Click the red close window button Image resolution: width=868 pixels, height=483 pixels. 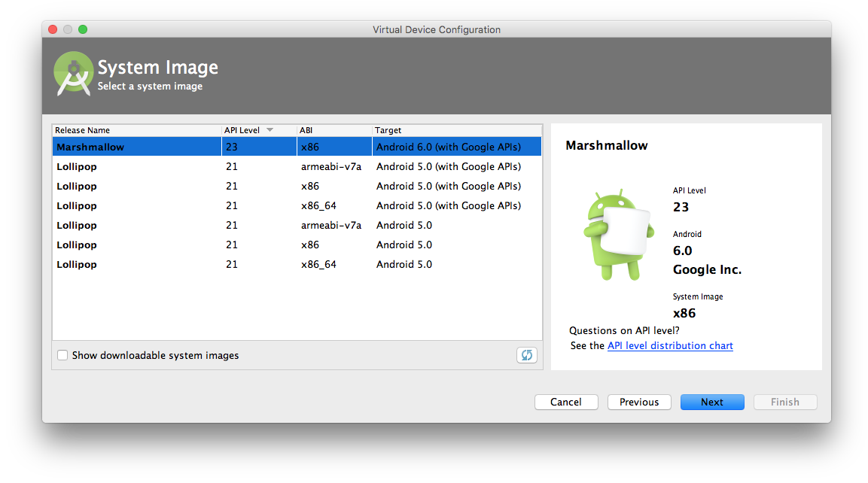[x=53, y=29]
